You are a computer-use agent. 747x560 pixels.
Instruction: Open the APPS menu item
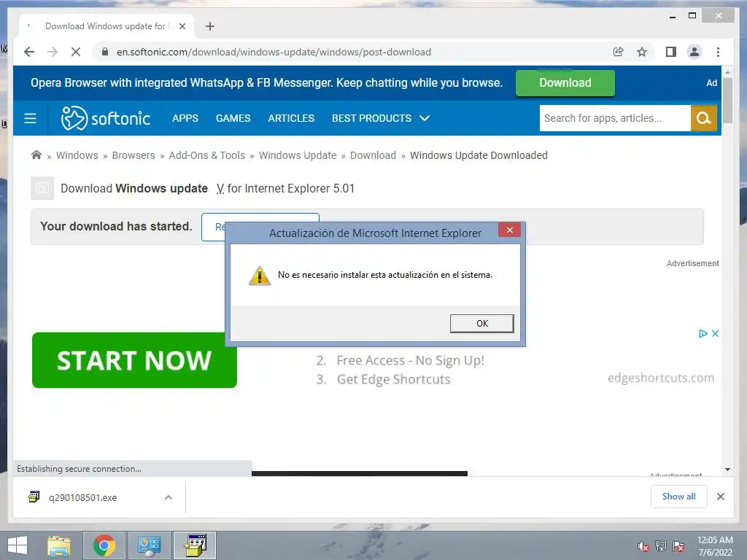tap(185, 118)
